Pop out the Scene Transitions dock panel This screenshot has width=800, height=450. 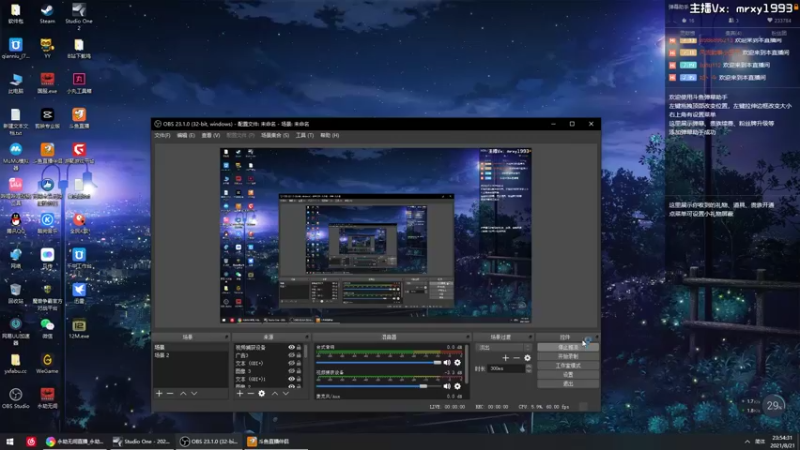[x=530, y=337]
